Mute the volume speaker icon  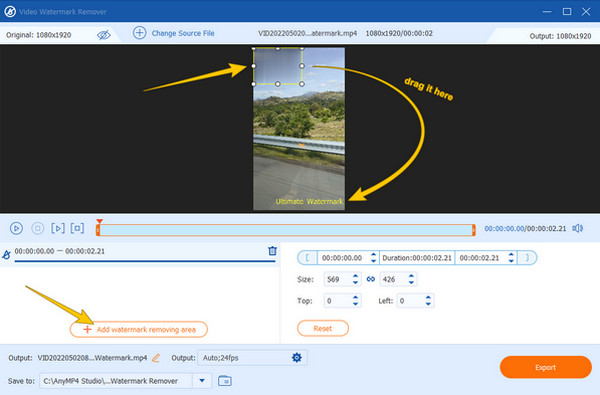pyautogui.click(x=577, y=229)
